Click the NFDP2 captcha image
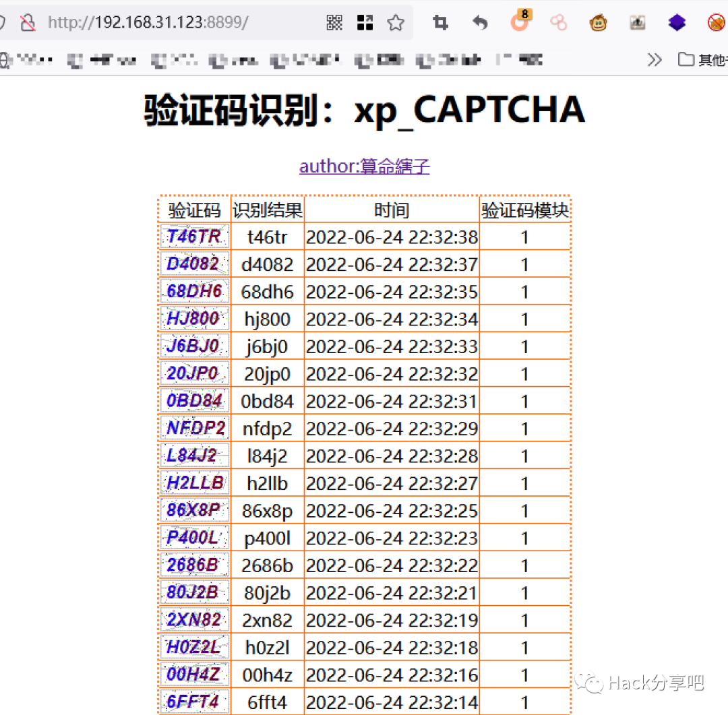Screen dimensions: 728x715 coord(195,428)
